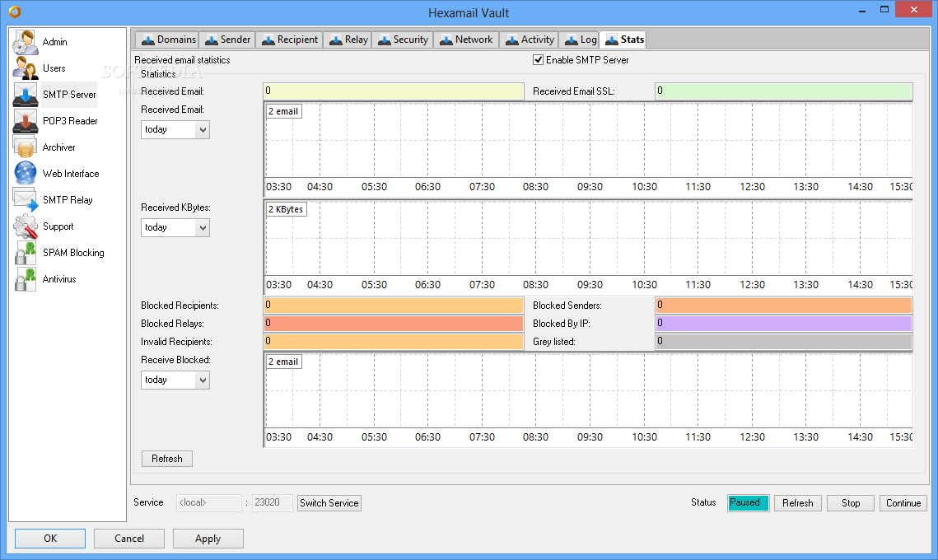Open the Admin section icon

click(x=26, y=42)
